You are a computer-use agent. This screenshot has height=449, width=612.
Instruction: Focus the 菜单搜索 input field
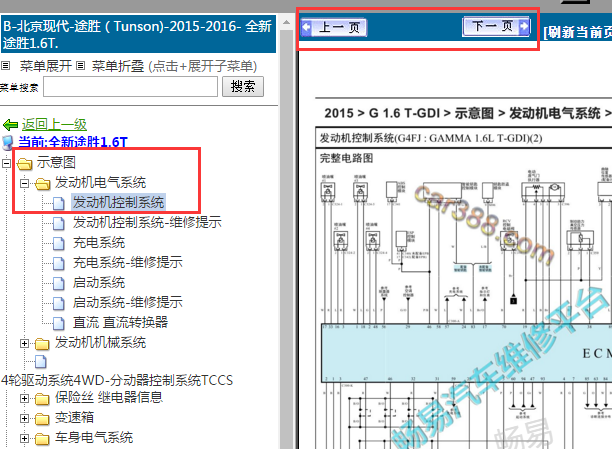[130, 86]
